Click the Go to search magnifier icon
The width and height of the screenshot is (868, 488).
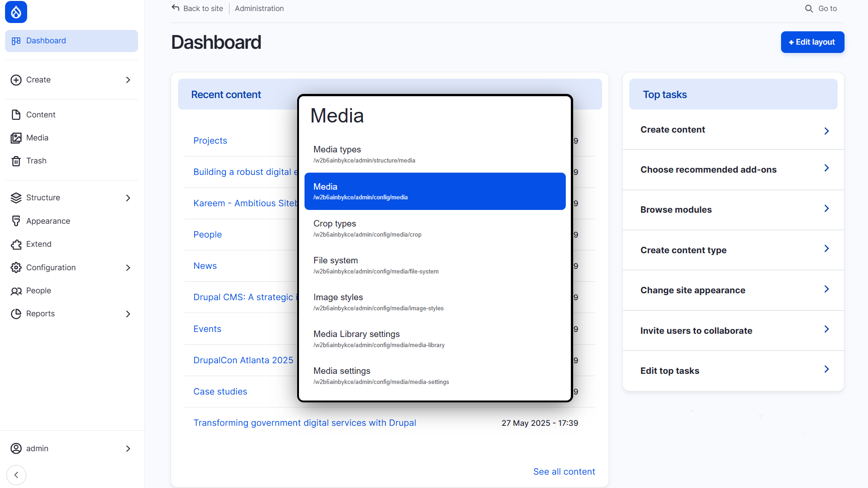[x=809, y=8]
